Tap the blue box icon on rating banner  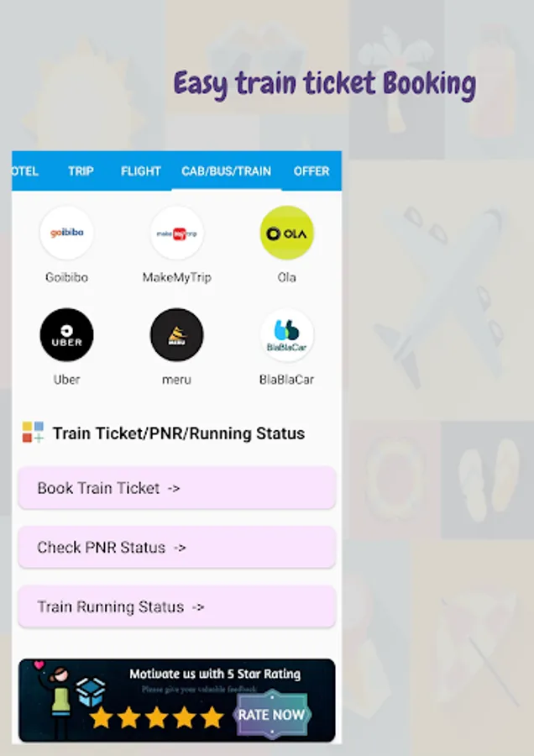click(x=91, y=692)
